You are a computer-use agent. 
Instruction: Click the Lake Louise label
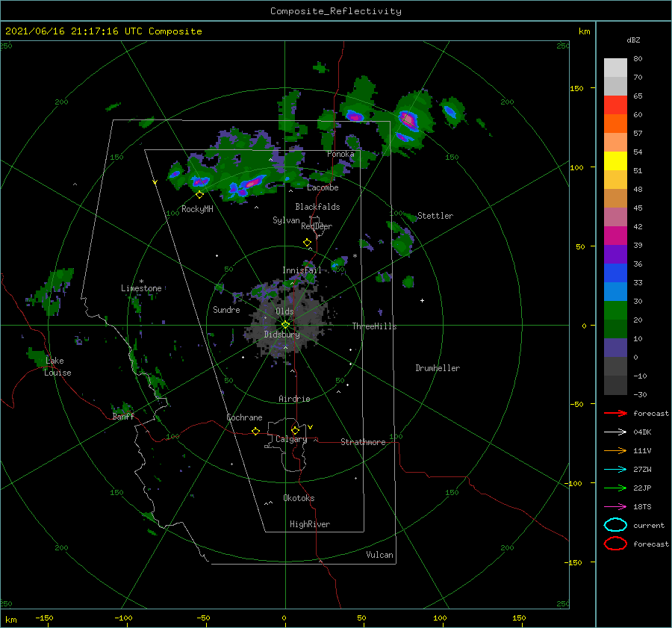pyautogui.click(x=57, y=367)
